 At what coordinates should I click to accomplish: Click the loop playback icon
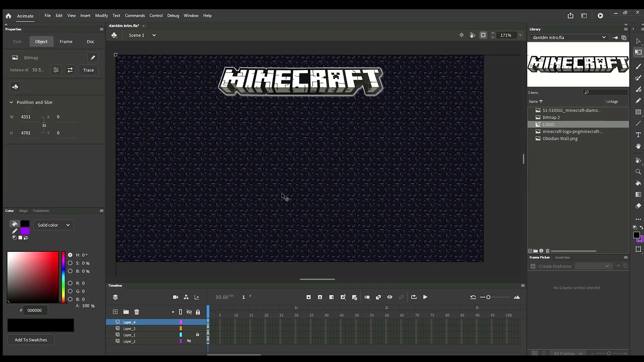(x=414, y=297)
